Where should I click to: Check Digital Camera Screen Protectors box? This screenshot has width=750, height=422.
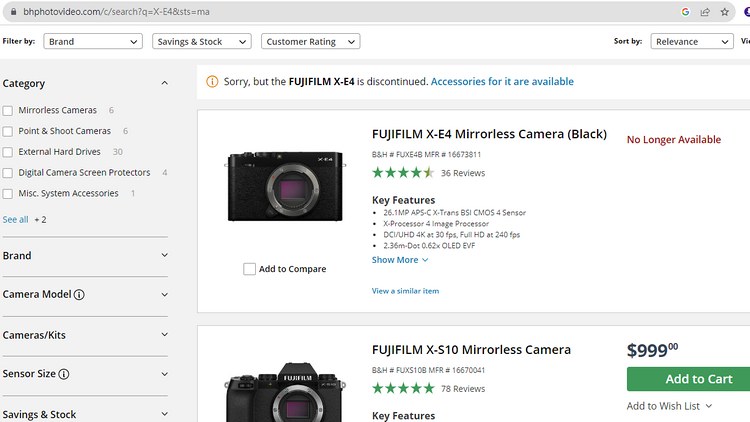tap(8, 173)
